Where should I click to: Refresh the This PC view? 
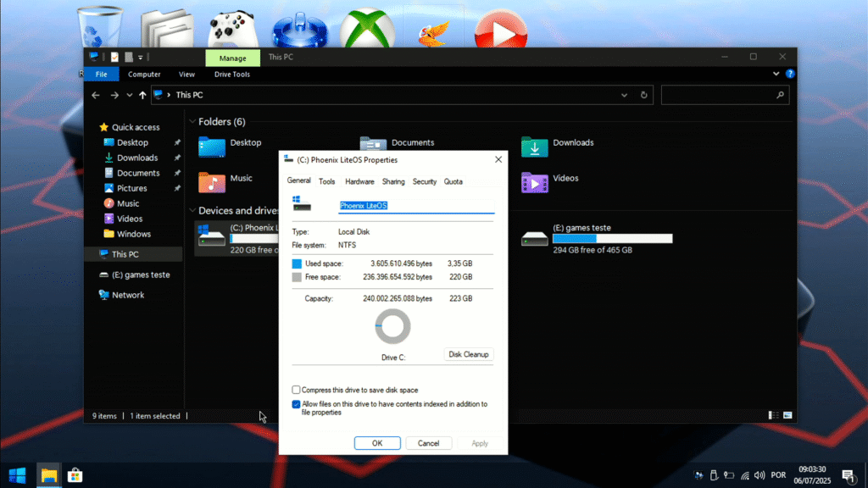644,95
